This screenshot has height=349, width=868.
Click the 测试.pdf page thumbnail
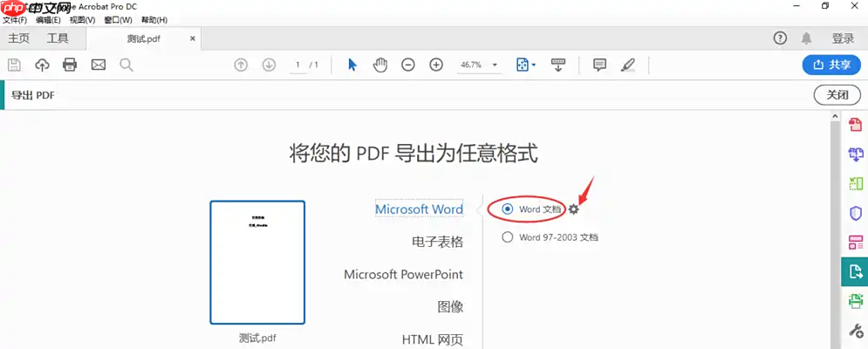[x=257, y=263]
